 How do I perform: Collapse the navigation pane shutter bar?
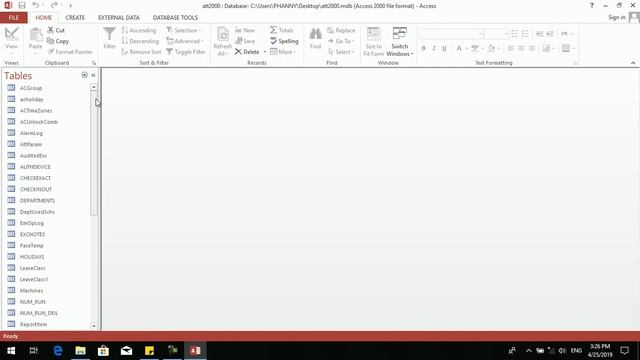coord(93,75)
